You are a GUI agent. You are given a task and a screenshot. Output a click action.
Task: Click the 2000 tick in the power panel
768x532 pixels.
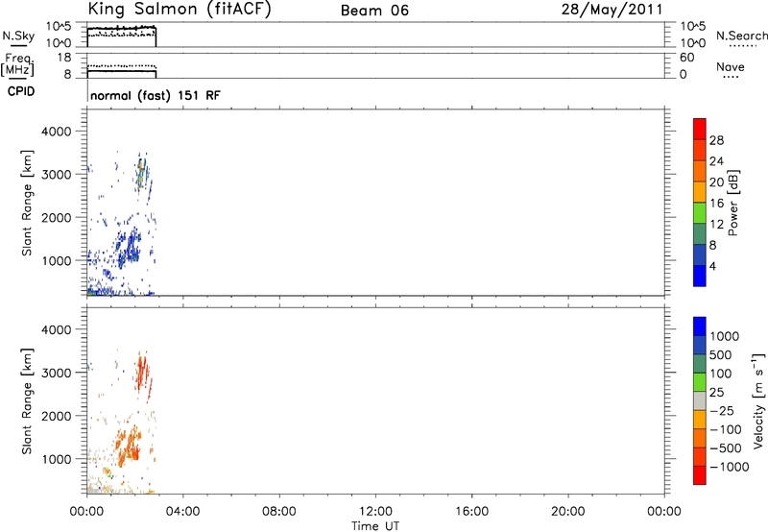(x=57, y=217)
